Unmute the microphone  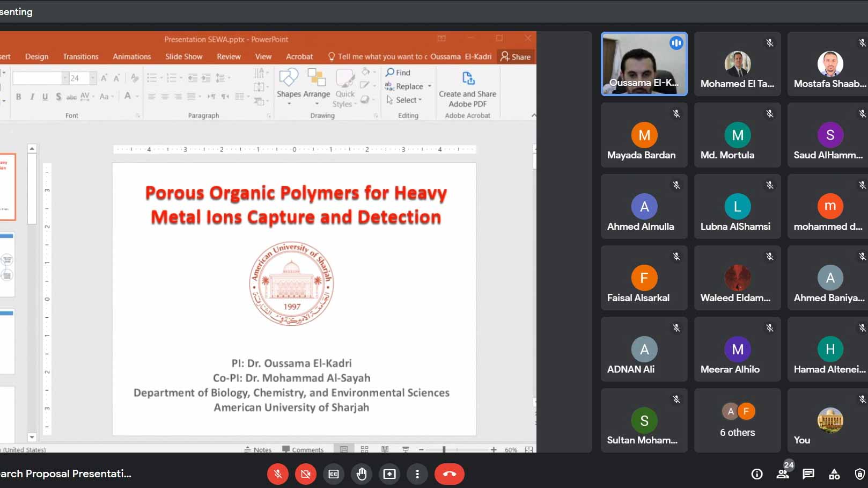tap(278, 474)
